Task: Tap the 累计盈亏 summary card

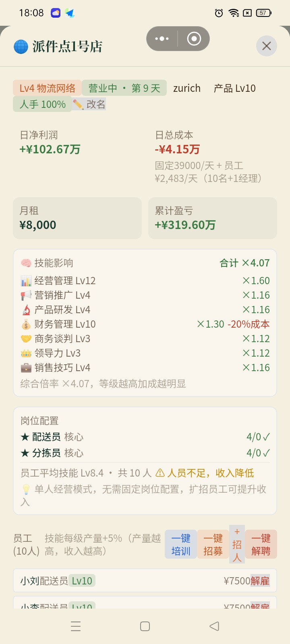Action: coord(213,218)
